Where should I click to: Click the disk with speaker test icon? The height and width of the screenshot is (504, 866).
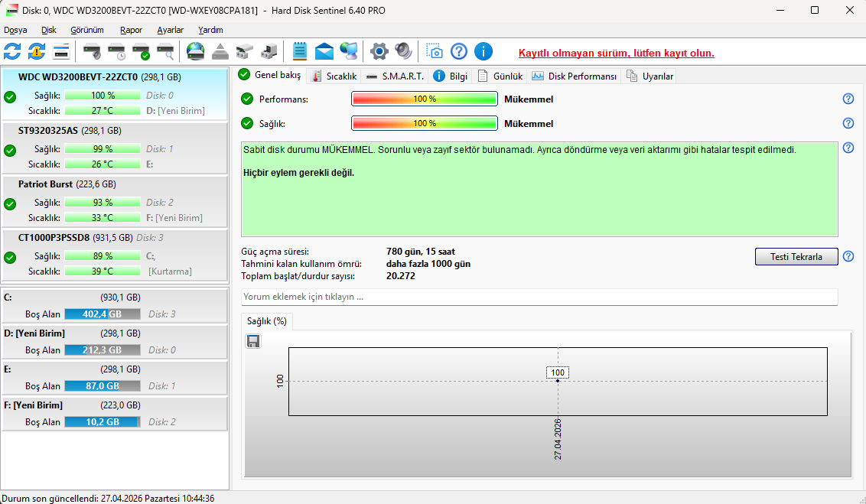[x=92, y=51]
